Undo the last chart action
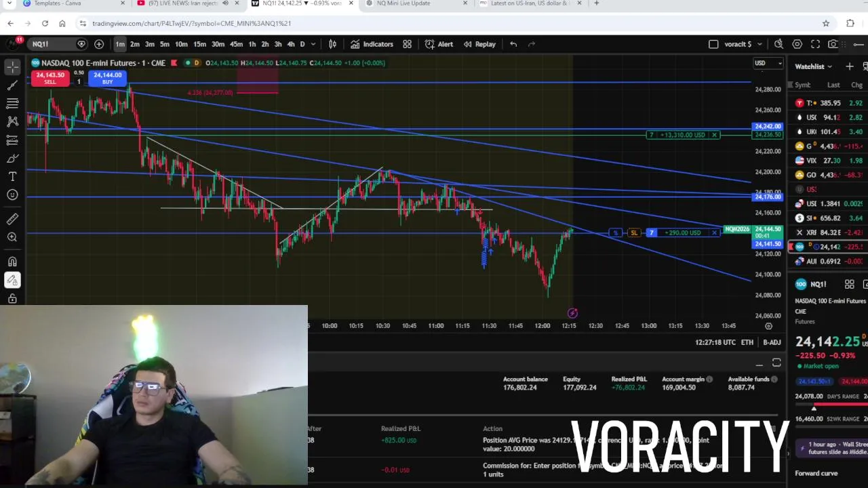This screenshot has width=868, height=488. 513,44
